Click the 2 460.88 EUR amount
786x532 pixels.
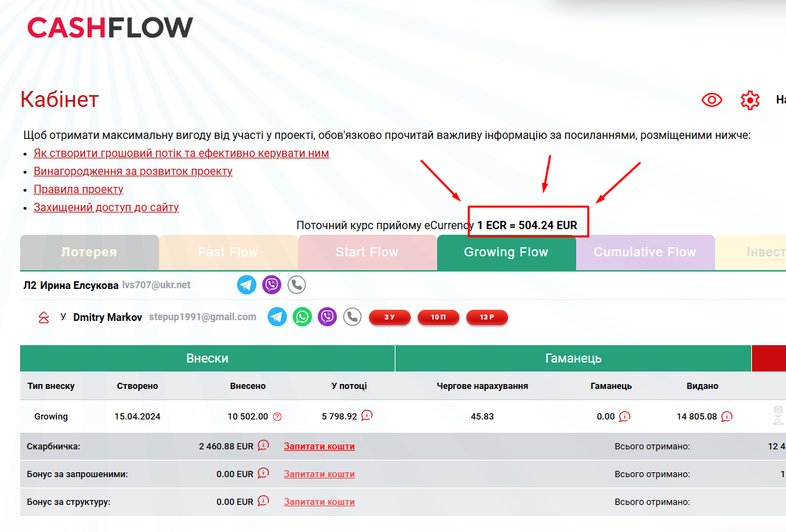(226, 447)
